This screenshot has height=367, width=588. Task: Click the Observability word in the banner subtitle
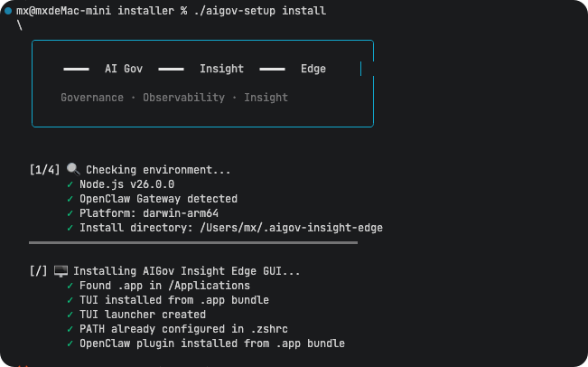tap(183, 98)
